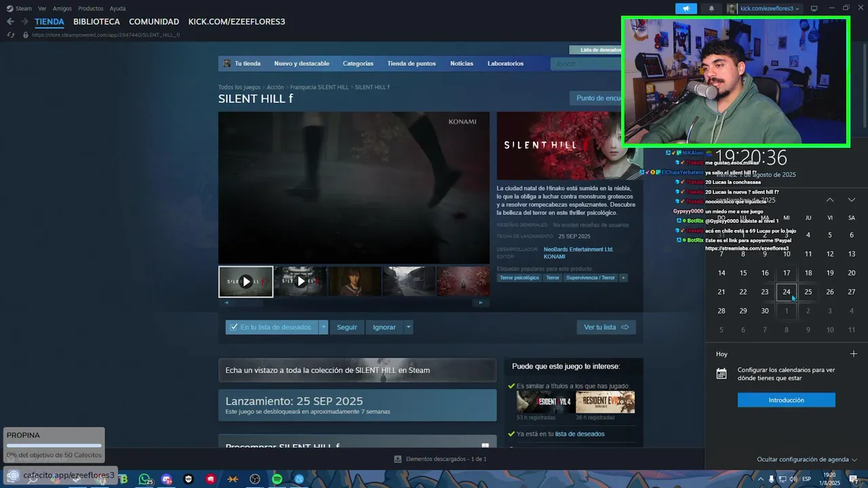Screen dimensions: 868x488
Task: Open the Categorías store menu
Action: coord(358,64)
